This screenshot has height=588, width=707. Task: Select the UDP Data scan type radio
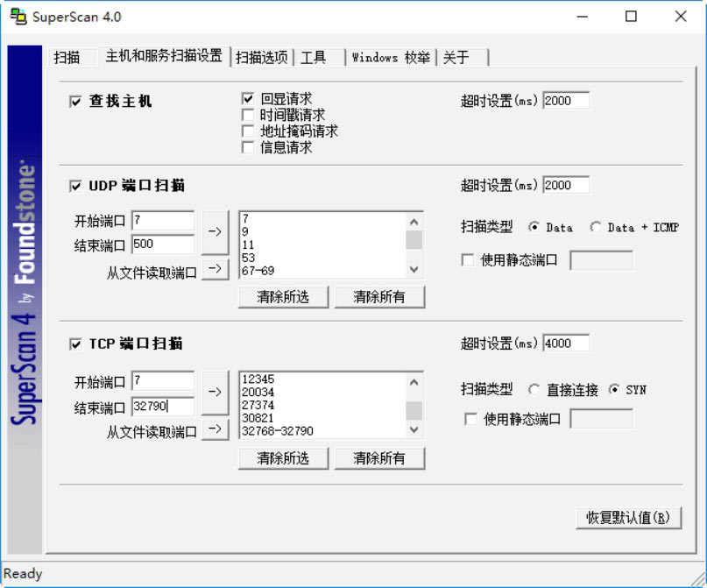[534, 227]
